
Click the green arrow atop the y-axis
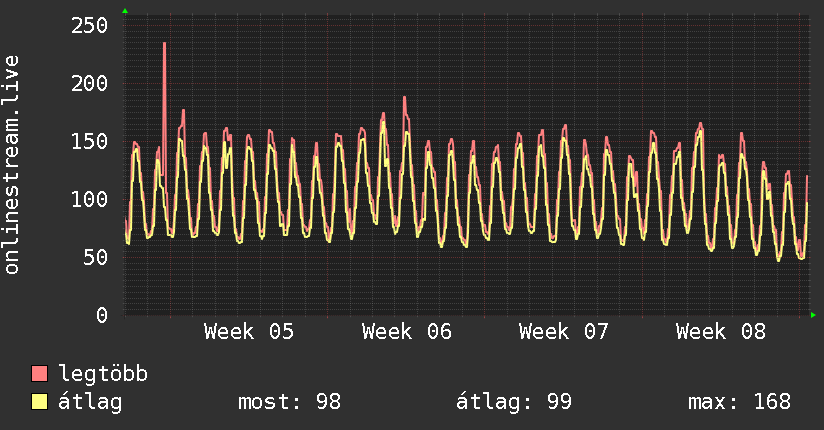tap(125, 11)
